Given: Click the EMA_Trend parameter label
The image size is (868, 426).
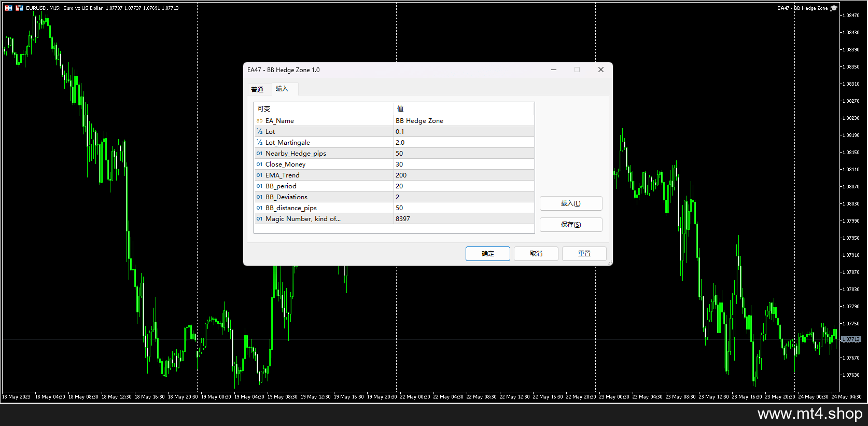Looking at the screenshot, I should click(283, 175).
